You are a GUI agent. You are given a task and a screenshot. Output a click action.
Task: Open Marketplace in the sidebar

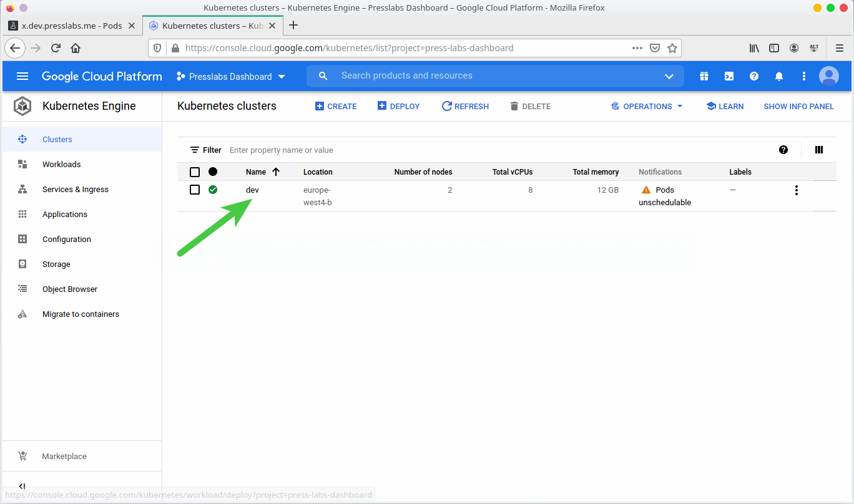tap(81, 456)
